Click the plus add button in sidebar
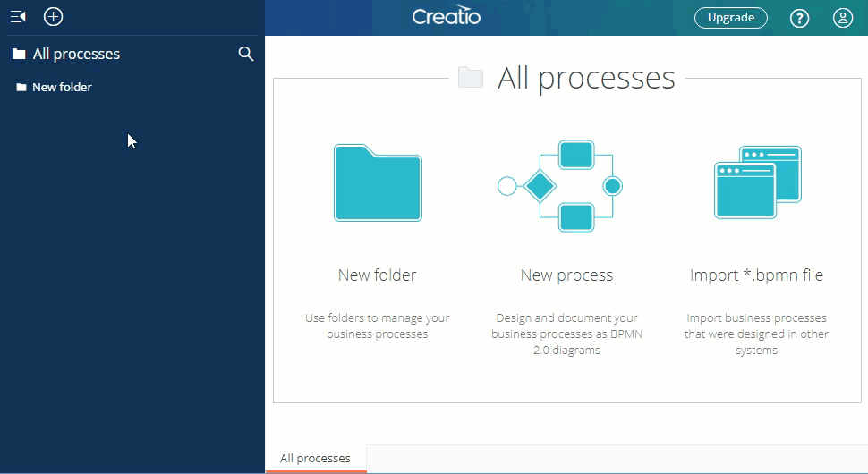The image size is (868, 474). (x=53, y=17)
